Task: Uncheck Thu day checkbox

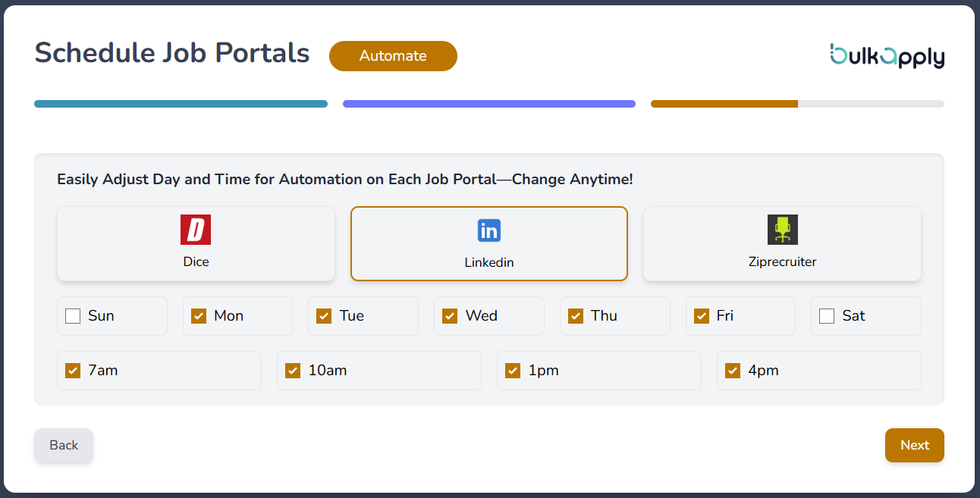Action: [x=576, y=316]
